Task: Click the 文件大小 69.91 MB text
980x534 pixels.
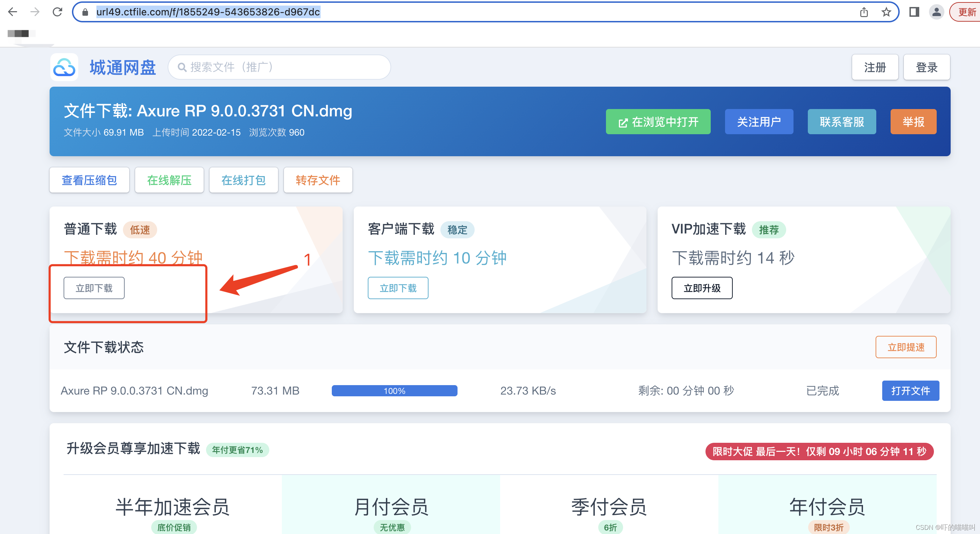Action: click(103, 132)
